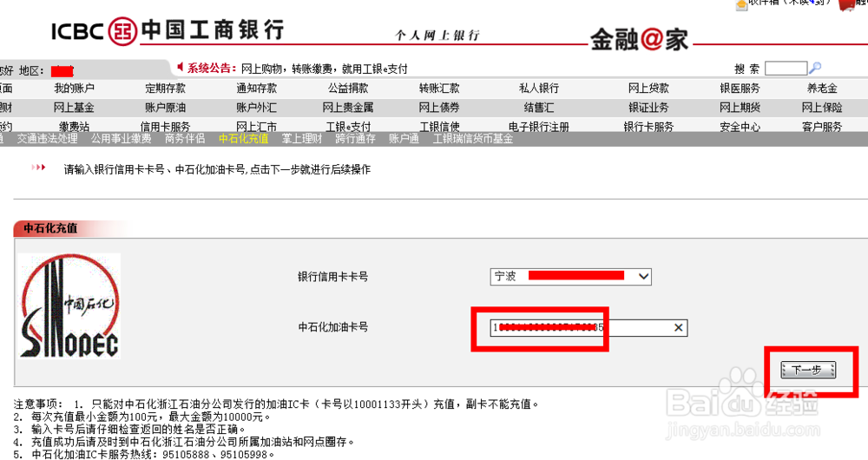This screenshot has width=868, height=460.
Task: Open 账户外汇 menu
Action: pyautogui.click(x=257, y=108)
